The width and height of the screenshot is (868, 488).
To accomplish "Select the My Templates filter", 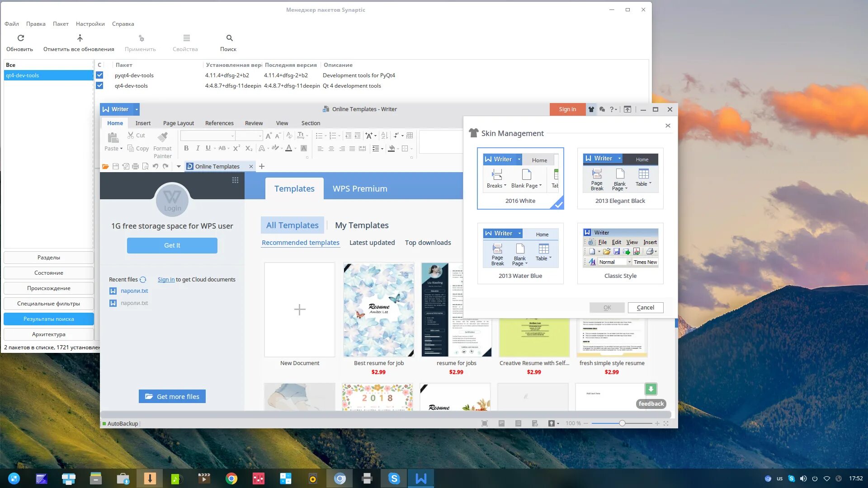I will (x=362, y=225).
